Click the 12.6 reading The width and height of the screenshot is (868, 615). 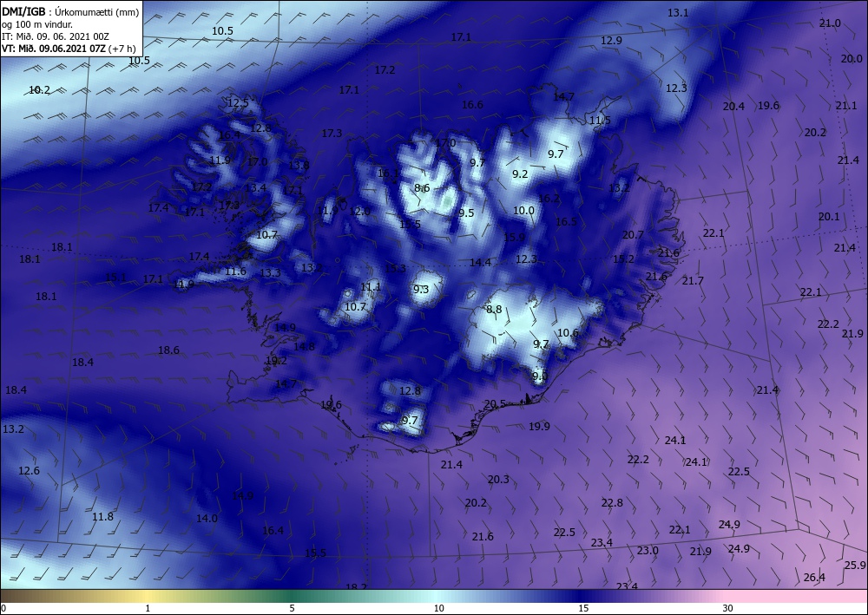click(x=29, y=471)
